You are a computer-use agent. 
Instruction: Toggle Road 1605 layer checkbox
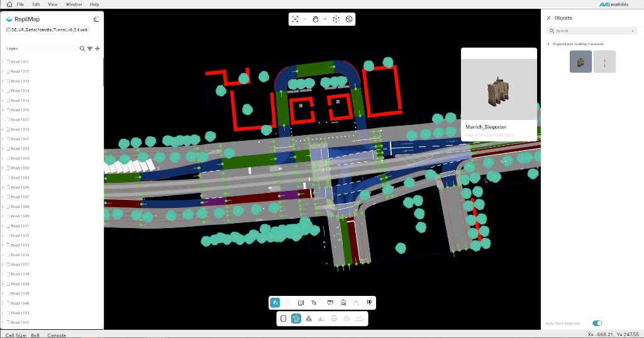(8, 178)
